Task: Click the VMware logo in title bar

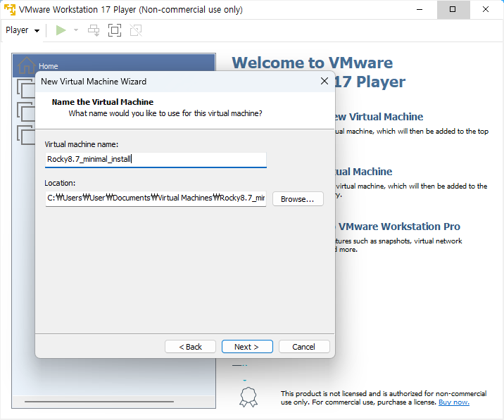Action: [10, 10]
